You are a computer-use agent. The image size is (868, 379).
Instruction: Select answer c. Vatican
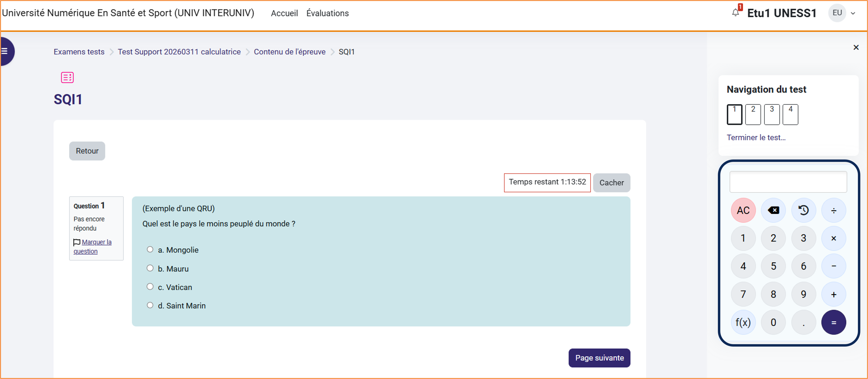pyautogui.click(x=150, y=287)
